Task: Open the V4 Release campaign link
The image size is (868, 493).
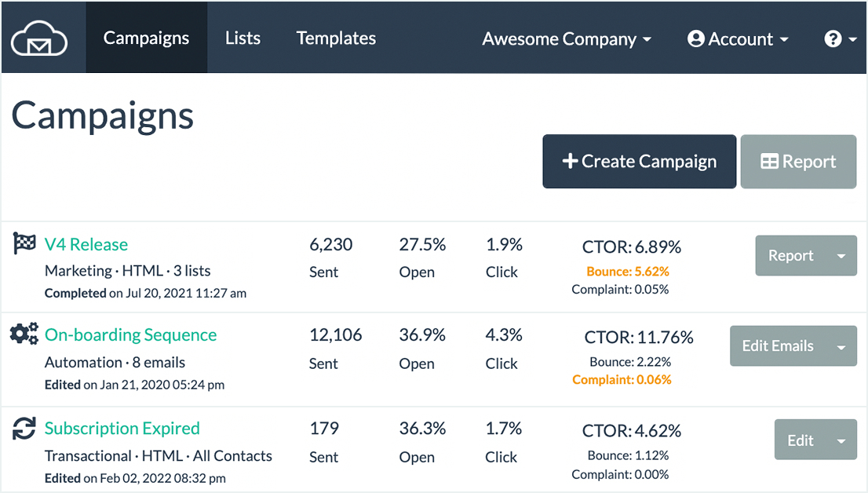Action: (86, 244)
